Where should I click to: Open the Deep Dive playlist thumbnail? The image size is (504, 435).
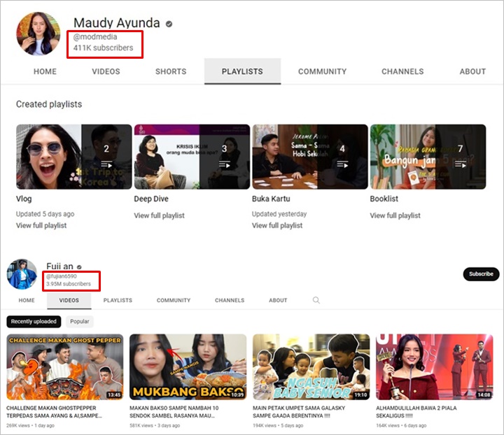click(192, 157)
